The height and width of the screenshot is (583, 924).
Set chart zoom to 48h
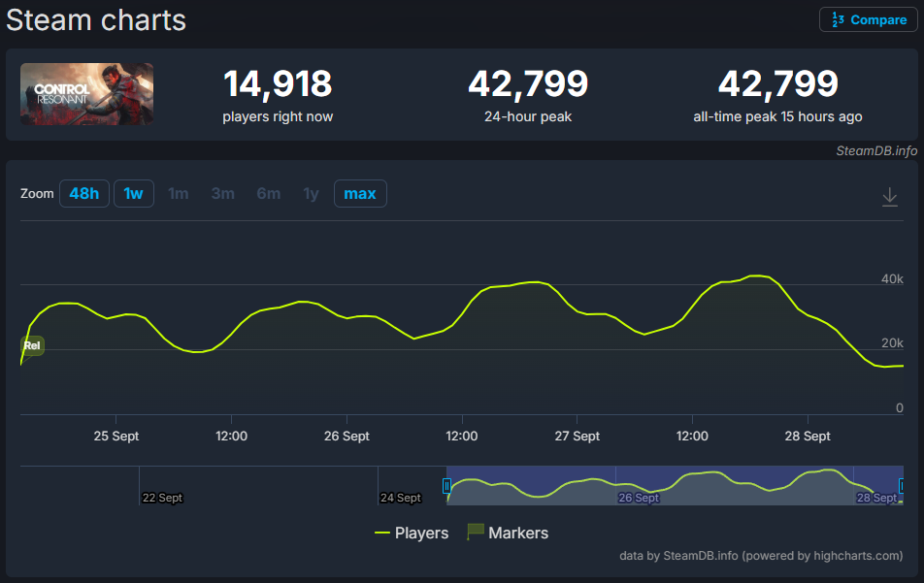click(x=84, y=194)
